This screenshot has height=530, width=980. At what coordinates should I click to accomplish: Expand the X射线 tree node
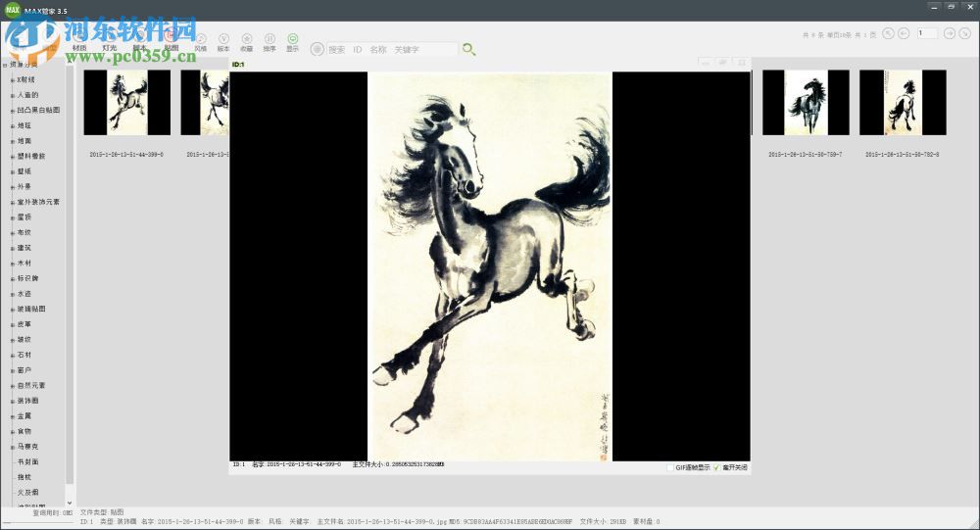[x=13, y=80]
